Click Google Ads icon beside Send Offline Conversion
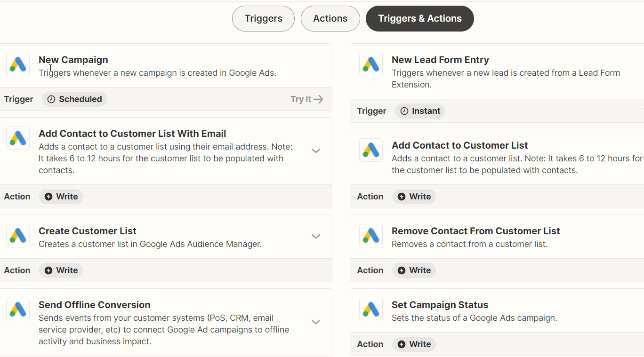Viewport: 644px width, 357px height. tap(18, 309)
